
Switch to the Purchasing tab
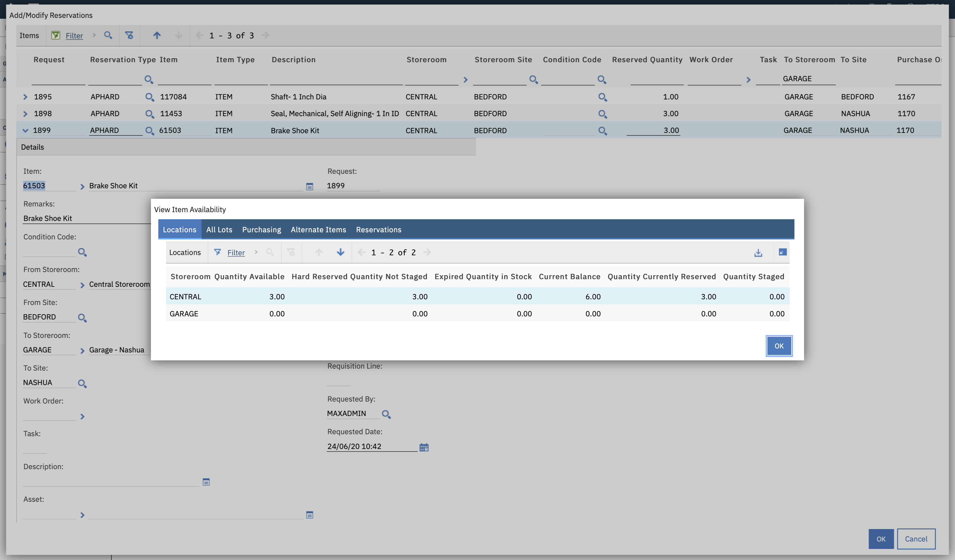261,229
